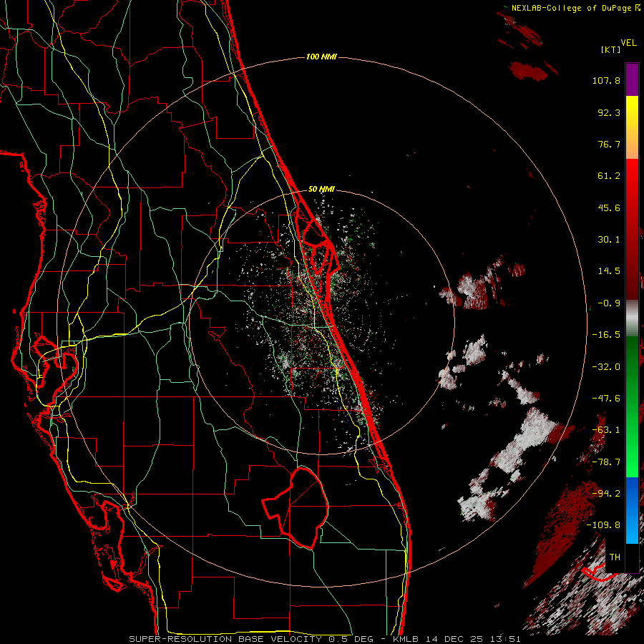Click the -63.1 velocity scale value

606,430
